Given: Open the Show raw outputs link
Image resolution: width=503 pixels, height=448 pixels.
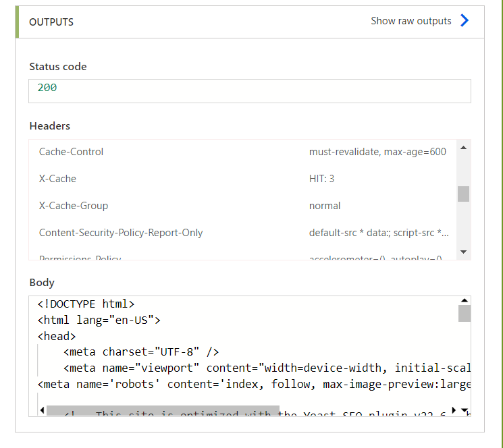Looking at the screenshot, I should coord(411,21).
